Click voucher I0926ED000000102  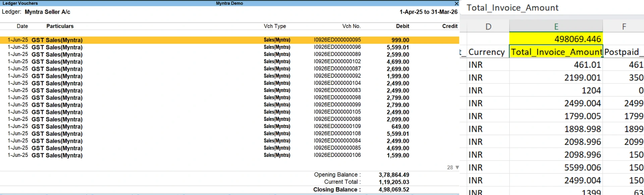click(337, 62)
